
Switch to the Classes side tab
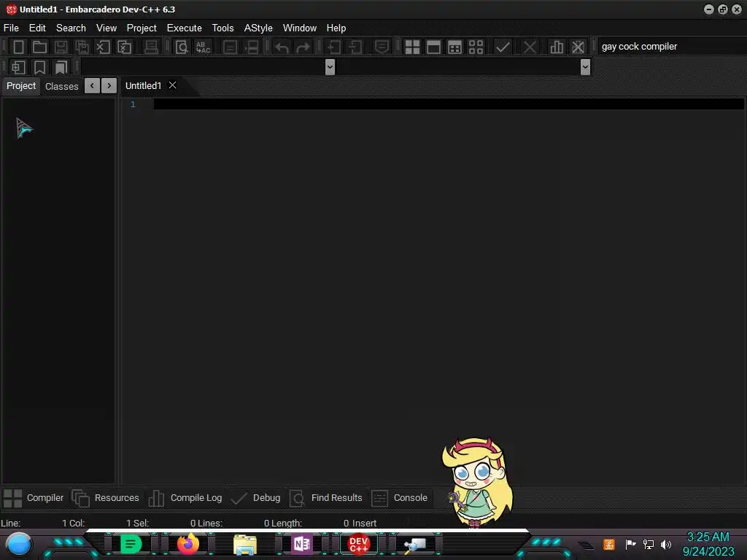tap(61, 86)
